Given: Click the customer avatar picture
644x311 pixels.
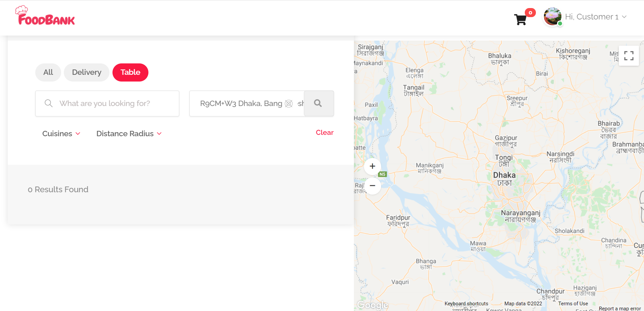Looking at the screenshot, I should 552,16.
